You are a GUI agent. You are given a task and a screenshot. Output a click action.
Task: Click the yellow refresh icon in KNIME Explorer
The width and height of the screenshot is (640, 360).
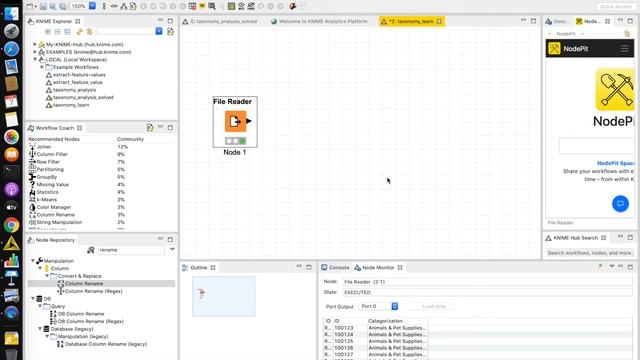point(79,31)
